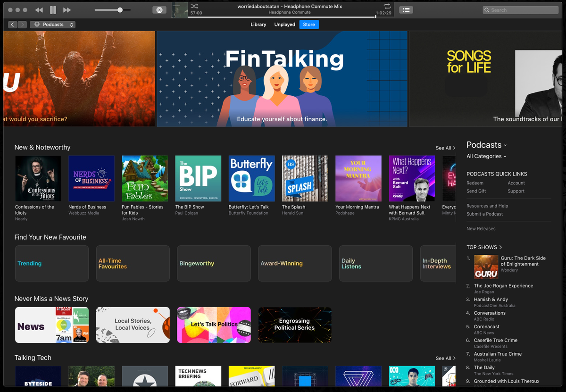Click the Send Gift link

(x=476, y=191)
